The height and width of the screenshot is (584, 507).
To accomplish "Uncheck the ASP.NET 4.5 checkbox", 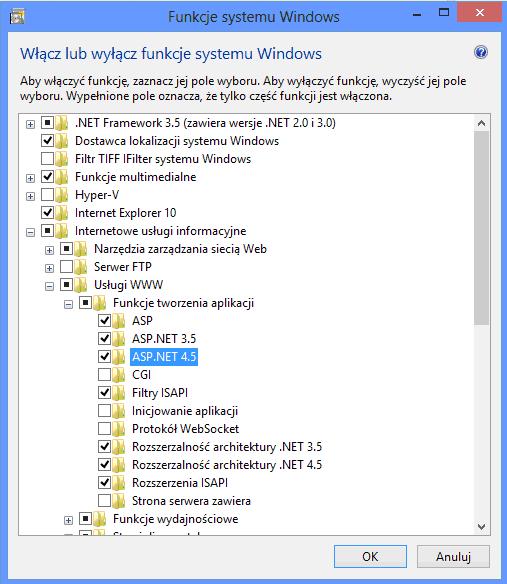I will coord(104,356).
